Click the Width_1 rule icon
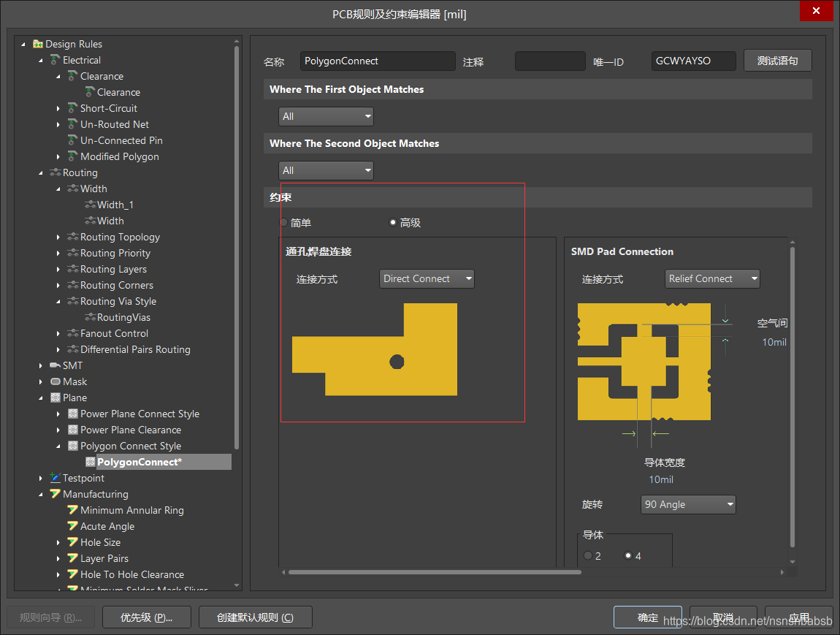Viewport: 840px width, 635px height. [90, 205]
